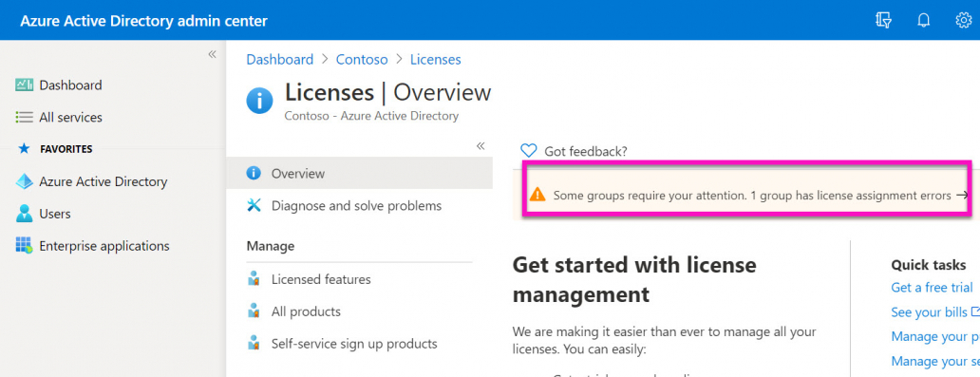The height and width of the screenshot is (377, 980).
Task: Click the Quick tasks heading
Action: pos(928,265)
